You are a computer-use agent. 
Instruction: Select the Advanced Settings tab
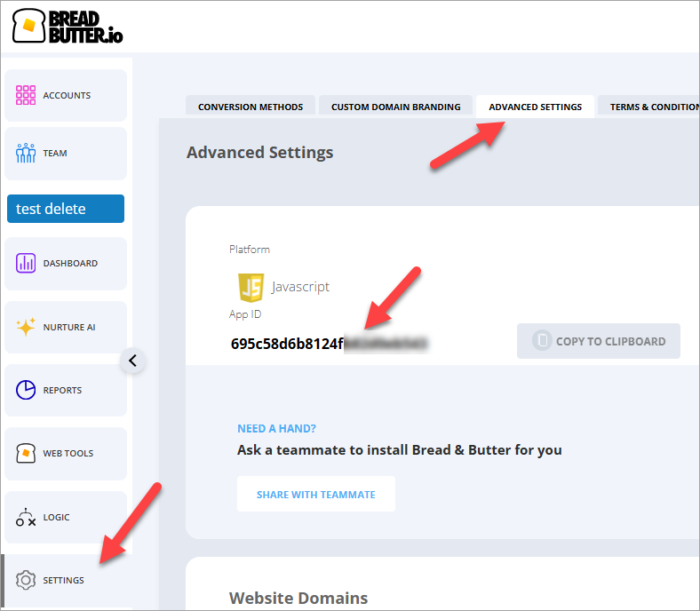(x=534, y=107)
